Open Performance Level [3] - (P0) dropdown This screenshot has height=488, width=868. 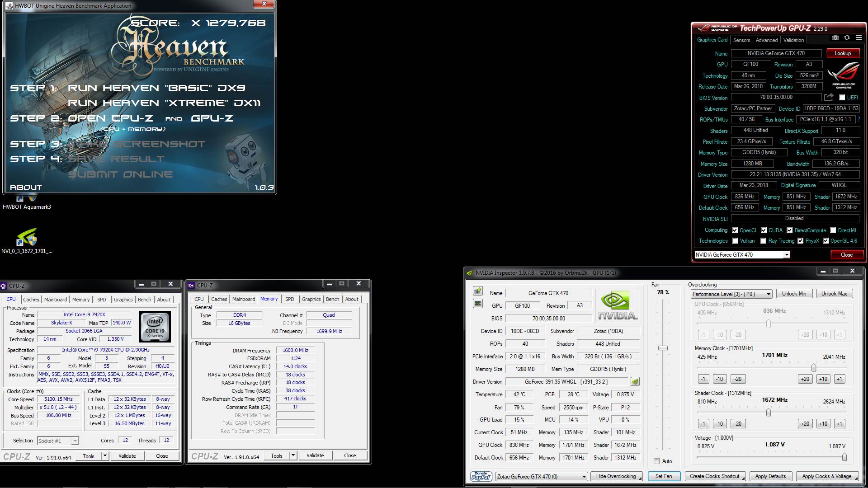coord(731,294)
